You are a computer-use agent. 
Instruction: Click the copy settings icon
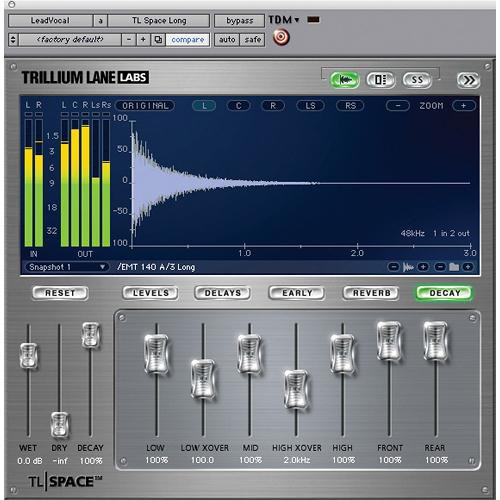158,40
